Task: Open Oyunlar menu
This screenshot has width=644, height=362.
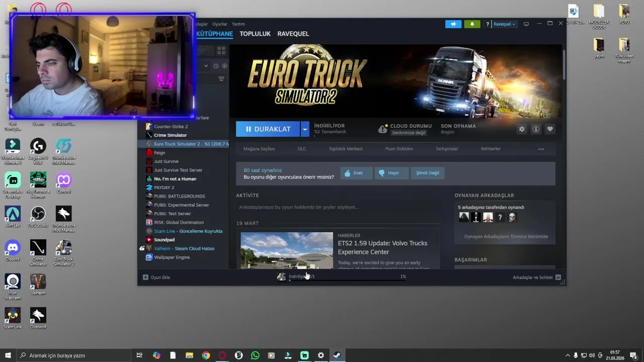Action: click(220, 24)
